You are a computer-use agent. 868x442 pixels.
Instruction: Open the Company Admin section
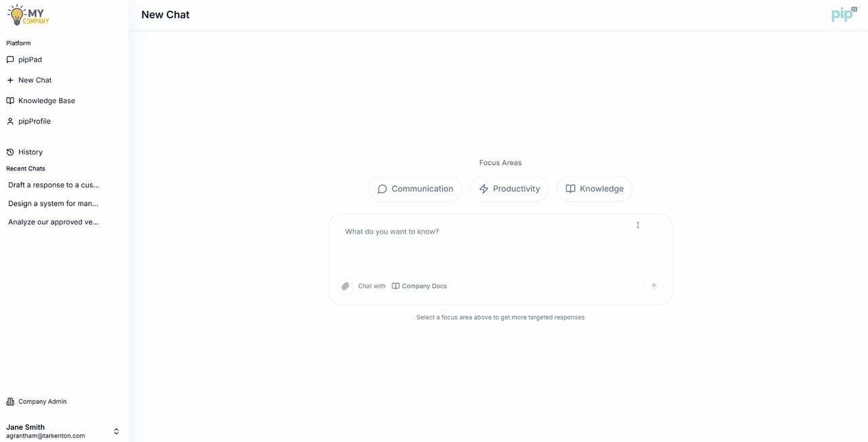(42, 401)
